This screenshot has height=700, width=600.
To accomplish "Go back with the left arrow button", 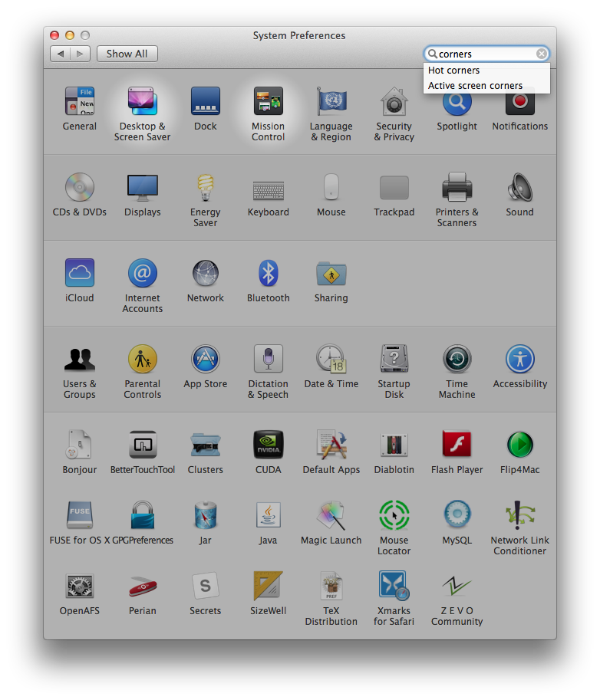I will tap(61, 54).
